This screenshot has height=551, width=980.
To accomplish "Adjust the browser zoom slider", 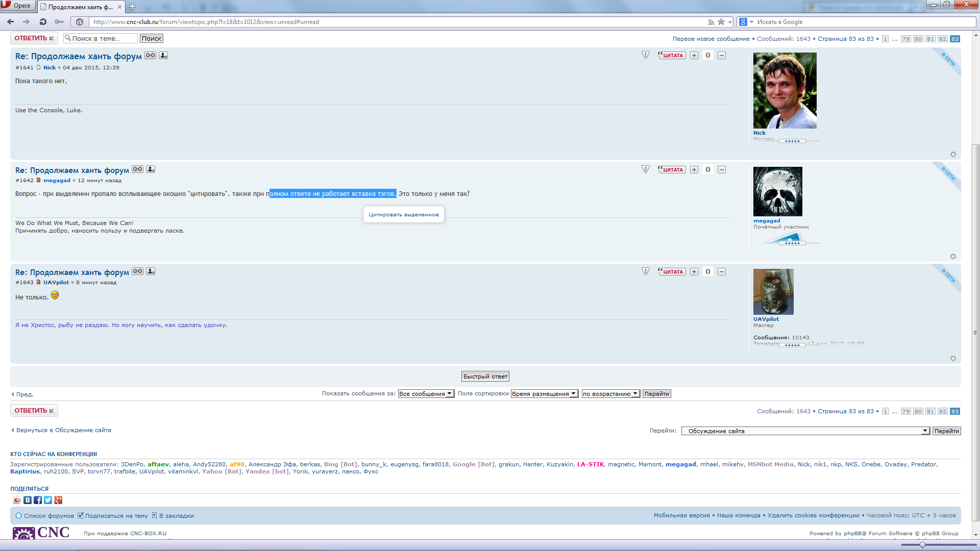I will click(x=922, y=545).
